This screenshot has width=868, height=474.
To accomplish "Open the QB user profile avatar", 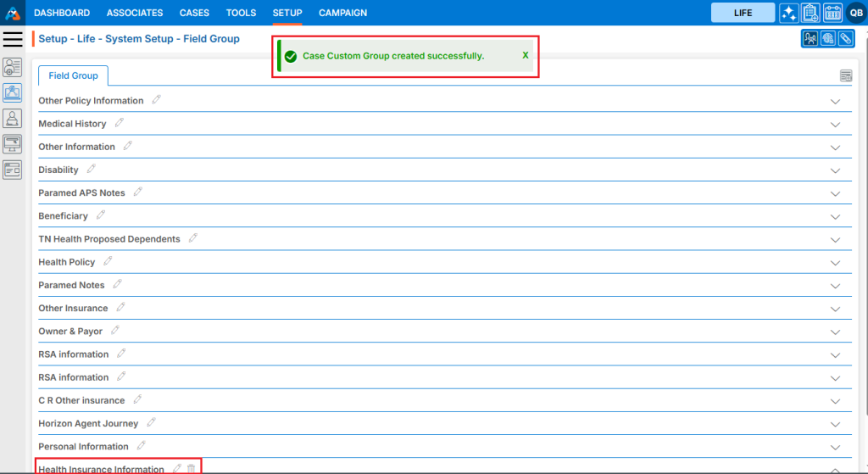I will click(x=855, y=13).
